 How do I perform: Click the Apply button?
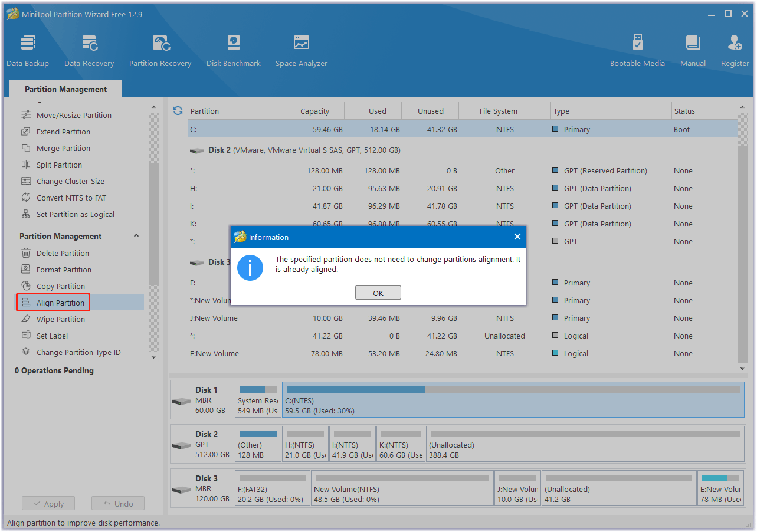(x=48, y=504)
